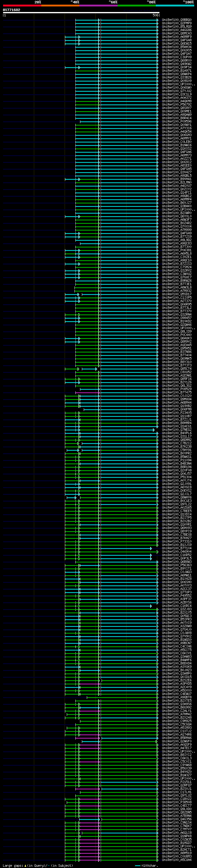The image size is (197, 868).
Task: Open hit UniRef100_B0C1E3
Action: [x=177, y=501]
